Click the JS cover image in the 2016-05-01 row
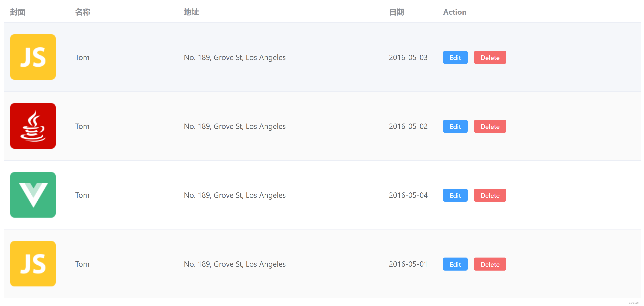The image size is (644, 306). (33, 263)
